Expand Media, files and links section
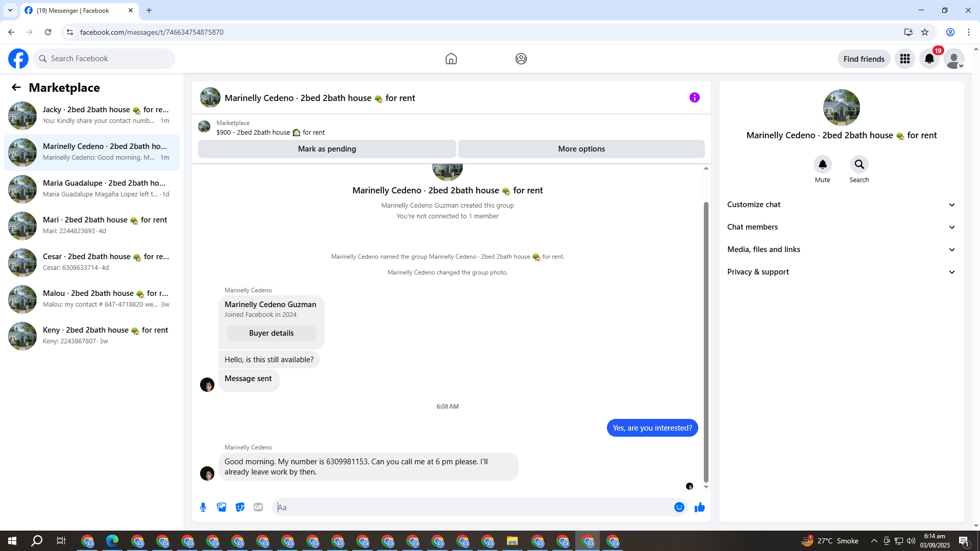The width and height of the screenshot is (980, 551). (842, 249)
